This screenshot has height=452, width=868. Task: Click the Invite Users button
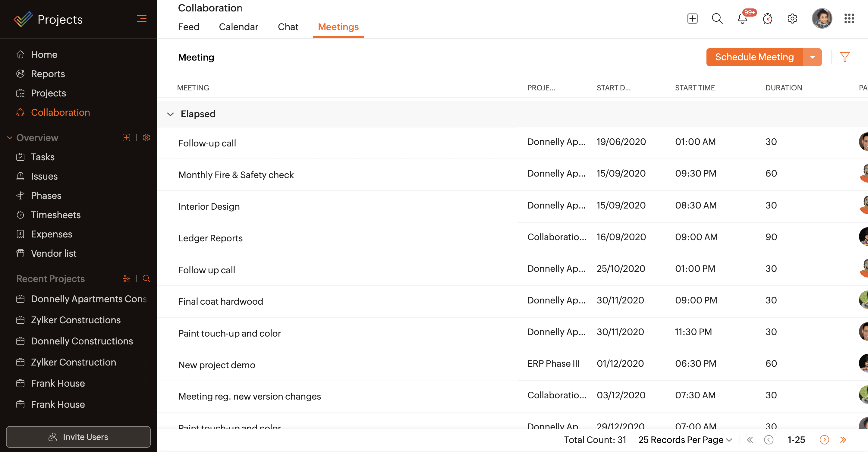click(x=78, y=437)
